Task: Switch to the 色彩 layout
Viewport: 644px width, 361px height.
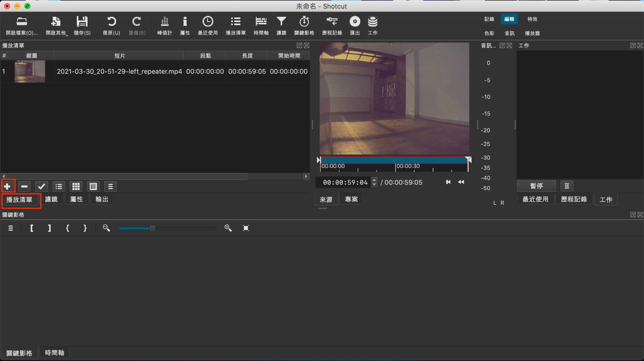Action: coord(489,33)
